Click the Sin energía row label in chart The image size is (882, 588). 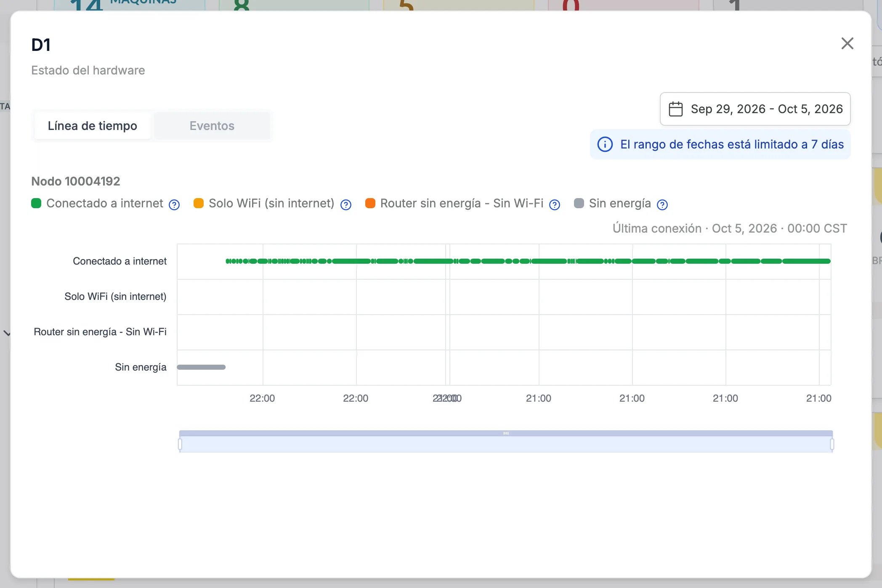(x=141, y=367)
